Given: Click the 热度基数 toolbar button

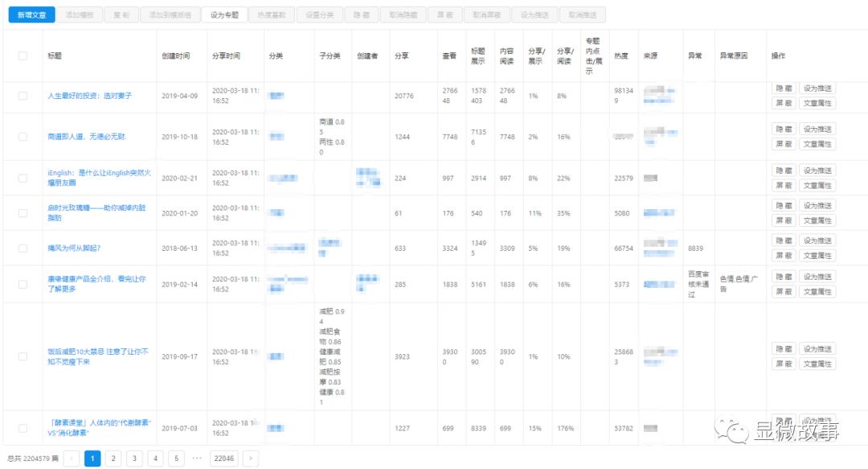Looking at the screenshot, I should click(x=272, y=15).
